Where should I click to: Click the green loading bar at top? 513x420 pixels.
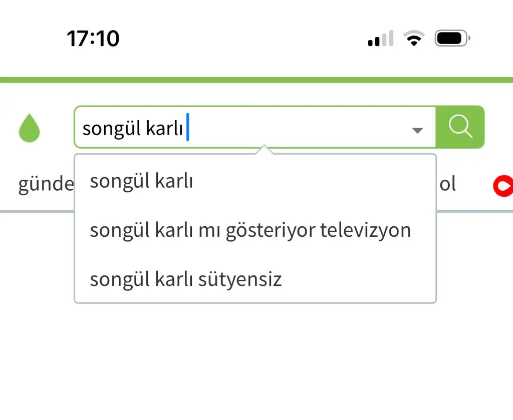(x=256, y=80)
